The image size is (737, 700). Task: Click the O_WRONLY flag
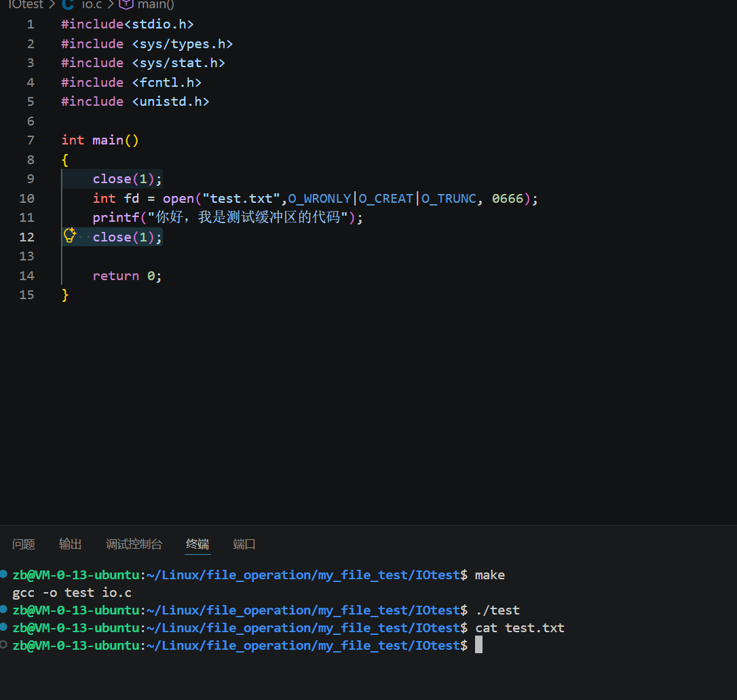coord(320,199)
